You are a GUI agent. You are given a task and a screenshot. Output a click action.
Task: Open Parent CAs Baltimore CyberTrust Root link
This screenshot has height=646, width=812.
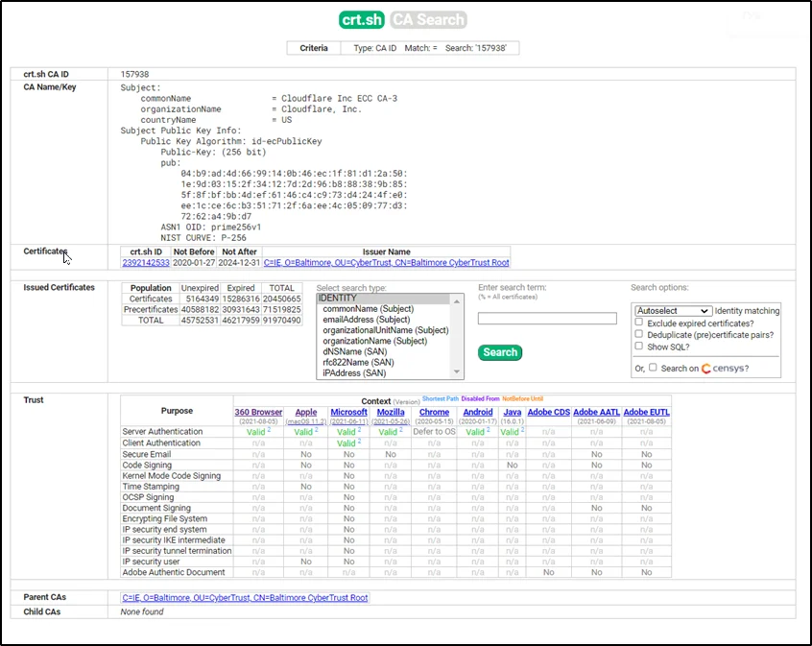pos(245,598)
